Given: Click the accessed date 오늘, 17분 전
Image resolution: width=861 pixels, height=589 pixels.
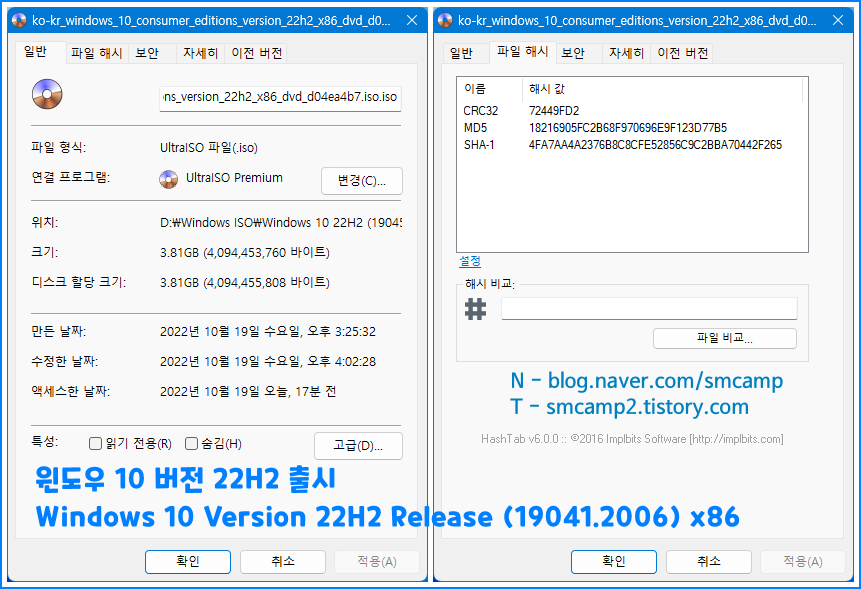Looking at the screenshot, I should pyautogui.click(x=248, y=391).
